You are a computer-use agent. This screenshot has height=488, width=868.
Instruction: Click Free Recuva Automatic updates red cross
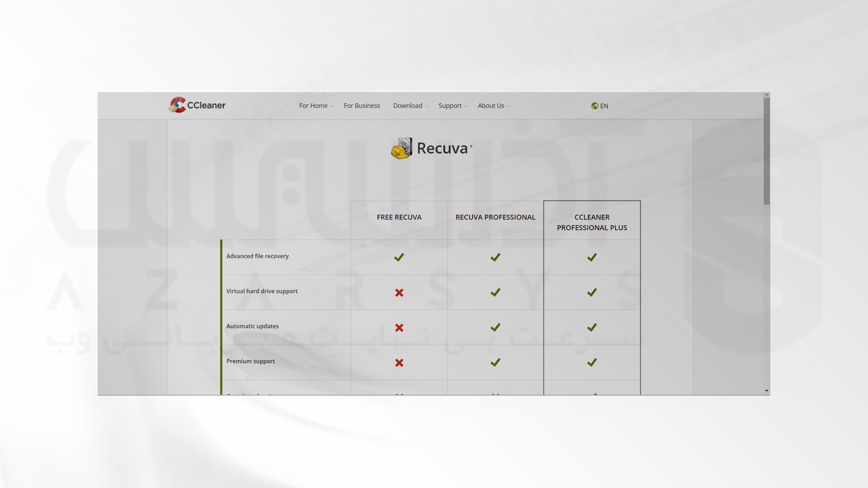399,328
